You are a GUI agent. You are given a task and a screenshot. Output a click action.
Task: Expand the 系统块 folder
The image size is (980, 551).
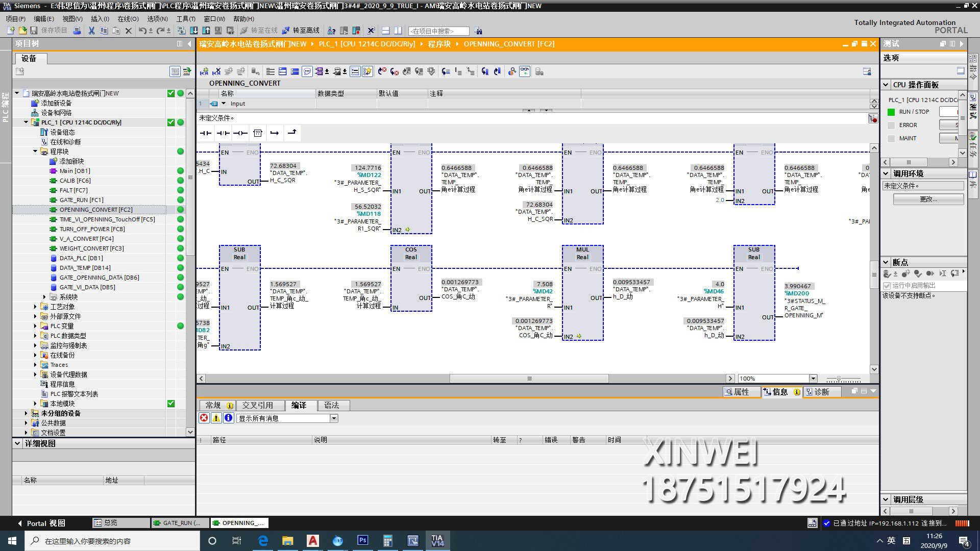44,297
